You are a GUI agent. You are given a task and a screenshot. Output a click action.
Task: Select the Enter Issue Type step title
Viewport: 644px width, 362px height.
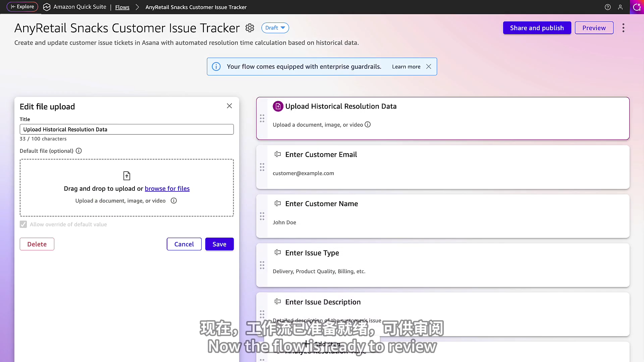(x=312, y=253)
